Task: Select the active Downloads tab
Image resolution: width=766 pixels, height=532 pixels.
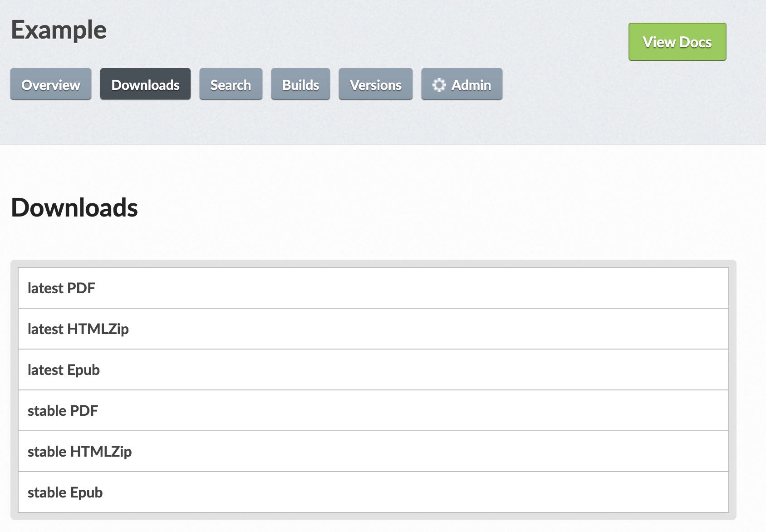Action: pyautogui.click(x=145, y=85)
